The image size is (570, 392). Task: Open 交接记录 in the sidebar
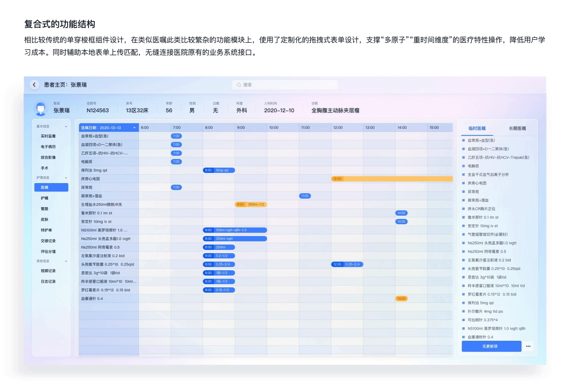(x=48, y=241)
